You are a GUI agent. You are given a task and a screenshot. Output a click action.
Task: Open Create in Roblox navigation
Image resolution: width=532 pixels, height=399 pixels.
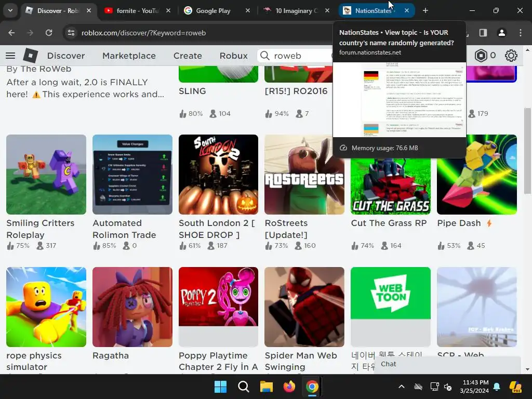188,56
